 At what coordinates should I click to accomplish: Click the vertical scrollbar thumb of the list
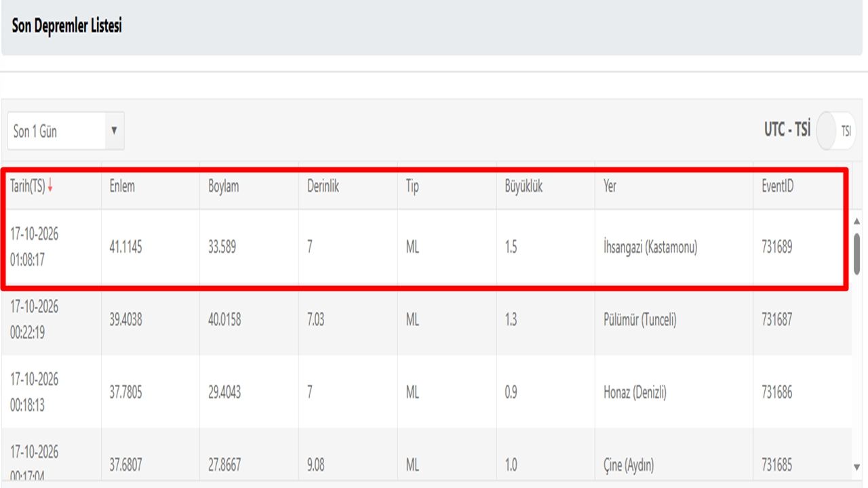pos(856,254)
